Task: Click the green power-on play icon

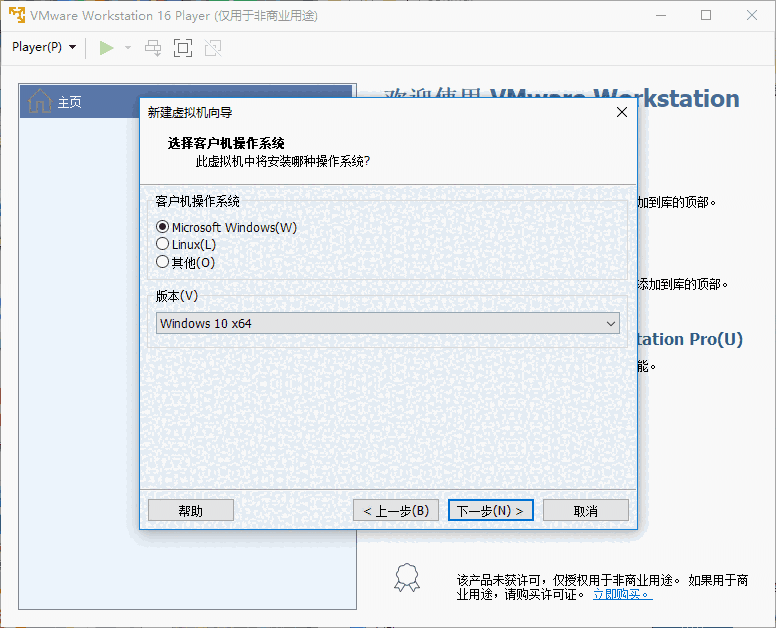Action: click(106, 48)
